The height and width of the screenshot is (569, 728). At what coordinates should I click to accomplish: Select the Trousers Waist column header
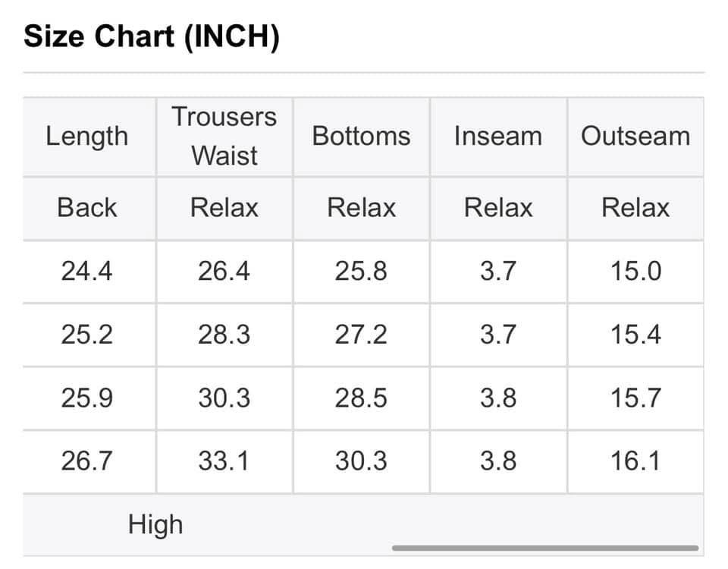click(224, 137)
